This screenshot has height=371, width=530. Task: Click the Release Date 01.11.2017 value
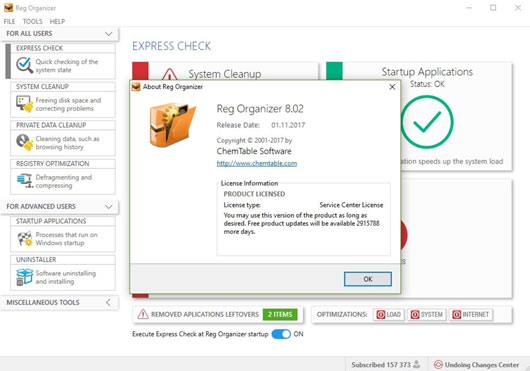point(288,125)
